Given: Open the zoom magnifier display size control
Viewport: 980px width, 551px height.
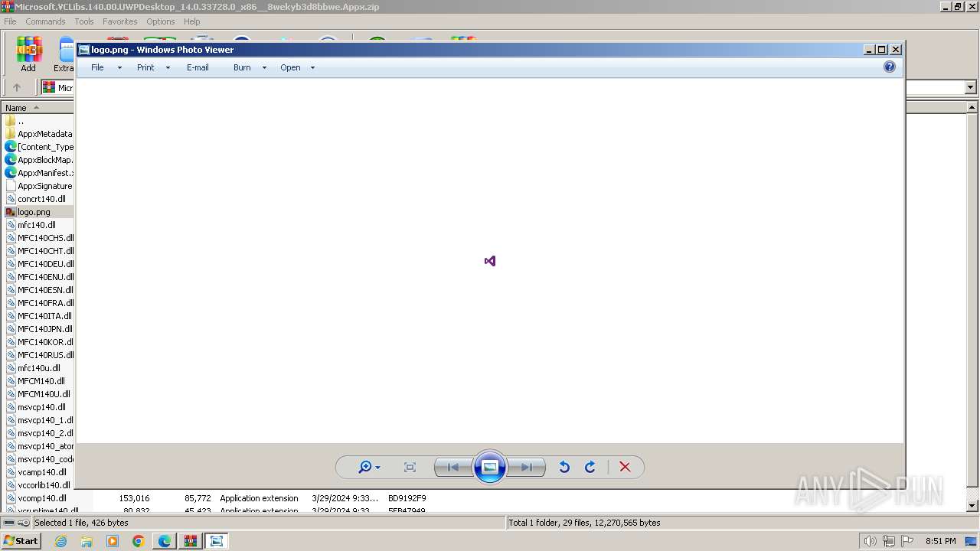Looking at the screenshot, I should point(369,467).
